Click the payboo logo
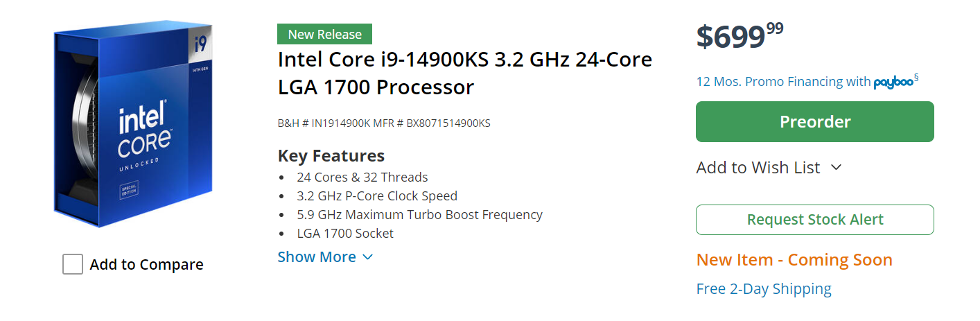This screenshot has width=980, height=321. 893,83
